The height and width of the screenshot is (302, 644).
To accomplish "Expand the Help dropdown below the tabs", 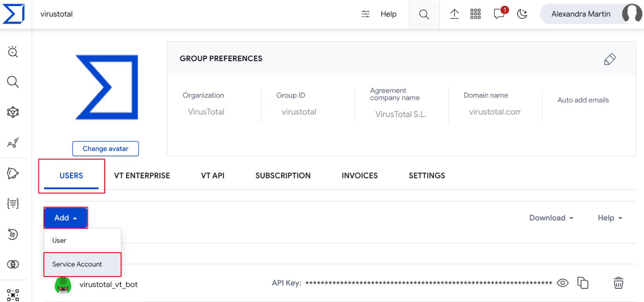I will pyautogui.click(x=610, y=218).
